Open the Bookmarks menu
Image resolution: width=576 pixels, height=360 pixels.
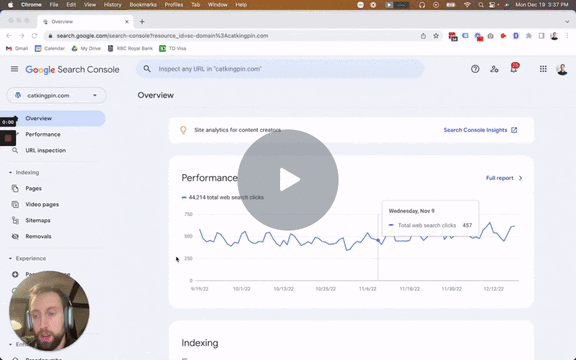click(143, 5)
